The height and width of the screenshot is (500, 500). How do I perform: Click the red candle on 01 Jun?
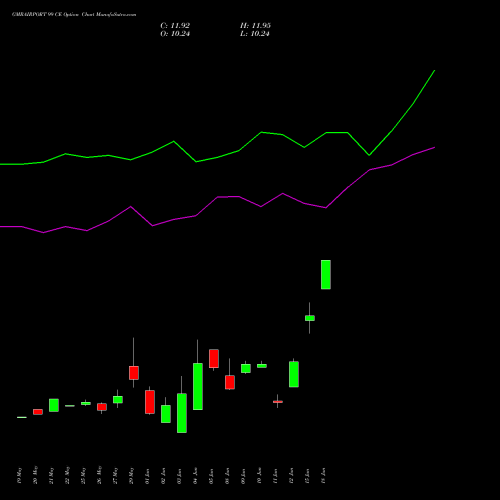150,402
